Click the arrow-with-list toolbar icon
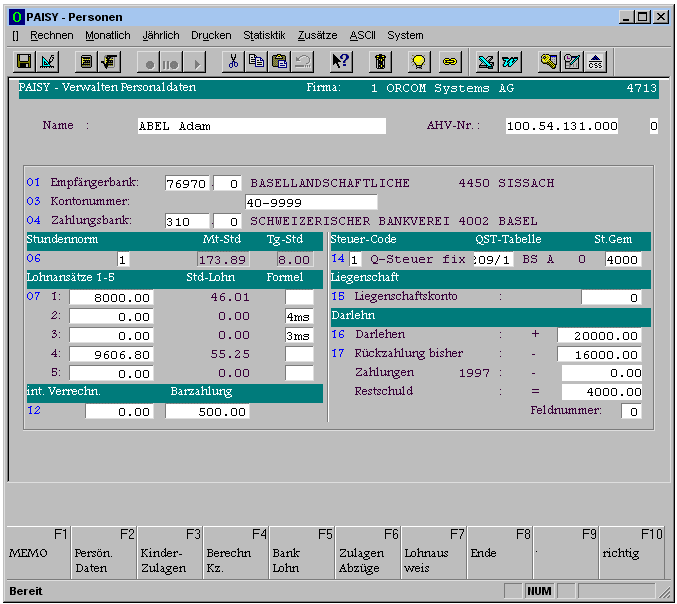Screen dimensions: 677x604 click(x=110, y=62)
